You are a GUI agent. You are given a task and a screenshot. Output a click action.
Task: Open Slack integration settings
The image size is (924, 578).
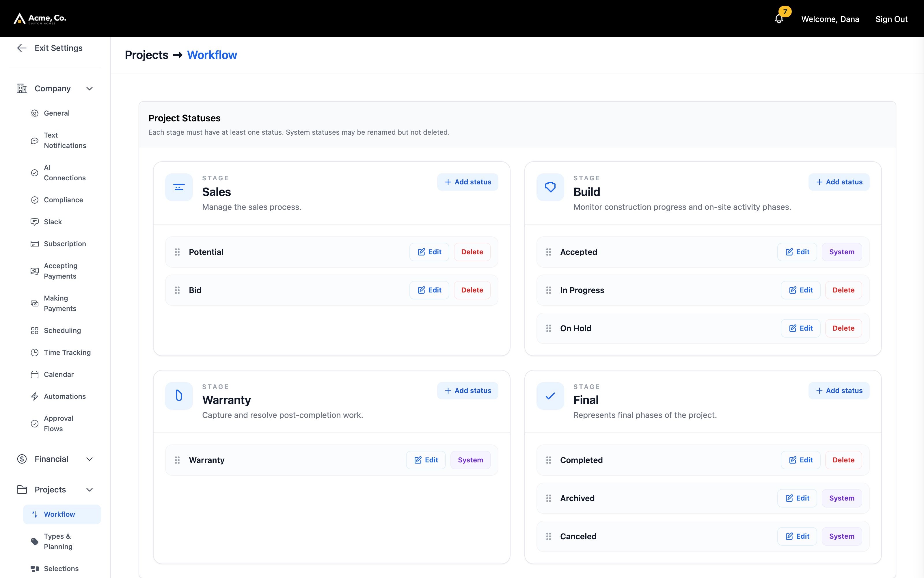62,222
